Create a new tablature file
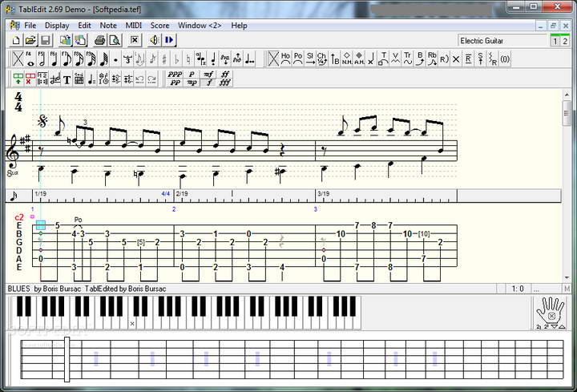Image resolution: width=577 pixels, height=392 pixels. (16, 40)
